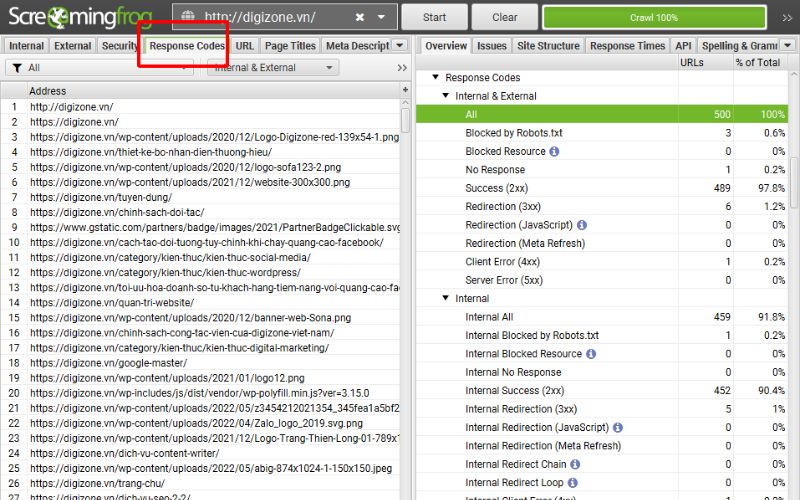The width and height of the screenshot is (800, 500).
Task: Select row http://digizone.vn/
Action: 200,107
